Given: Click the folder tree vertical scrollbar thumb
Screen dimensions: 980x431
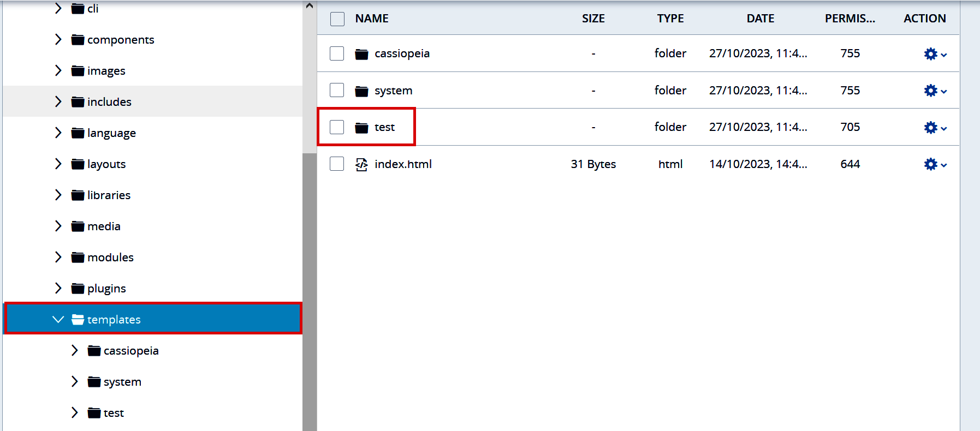Looking at the screenshot, I should (x=310, y=289).
